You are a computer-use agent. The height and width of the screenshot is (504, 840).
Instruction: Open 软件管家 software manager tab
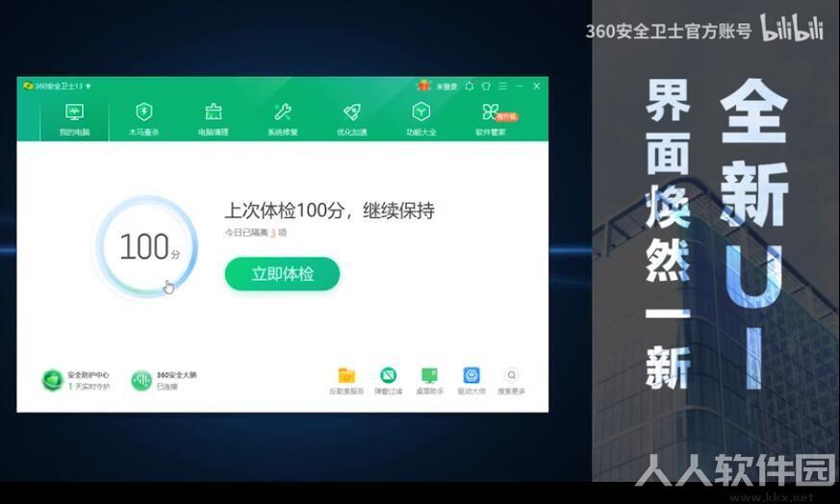pyautogui.click(x=491, y=119)
